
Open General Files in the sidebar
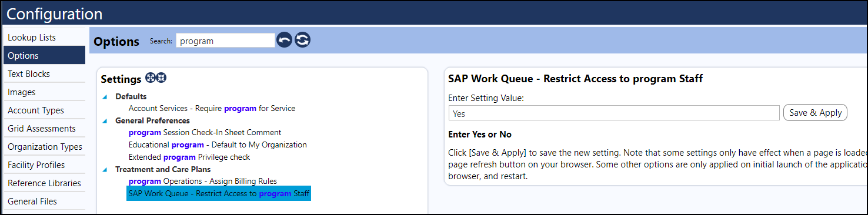point(44,201)
